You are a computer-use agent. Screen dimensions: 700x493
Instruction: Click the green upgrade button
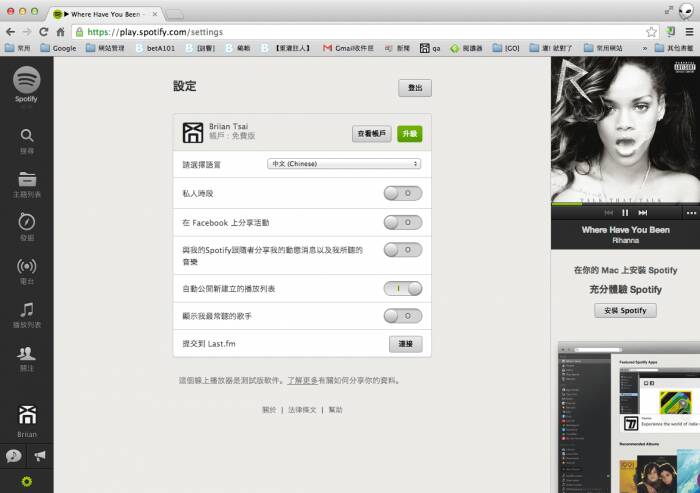pyautogui.click(x=409, y=134)
